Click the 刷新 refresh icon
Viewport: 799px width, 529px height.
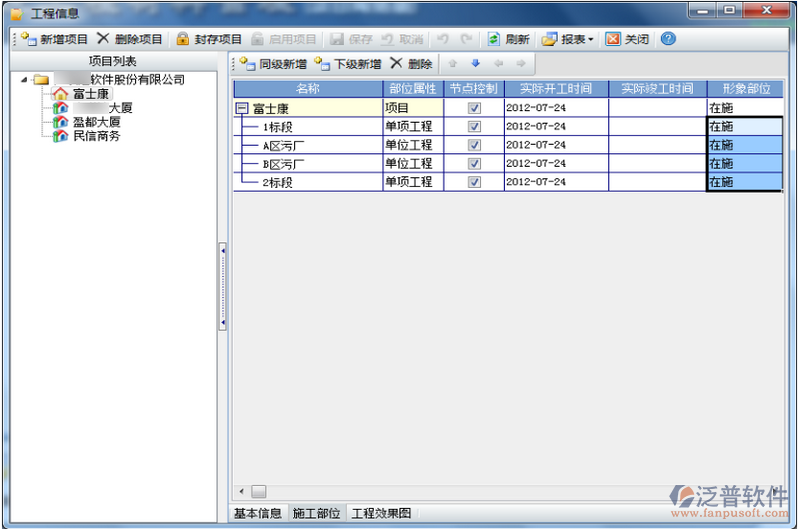(x=494, y=39)
